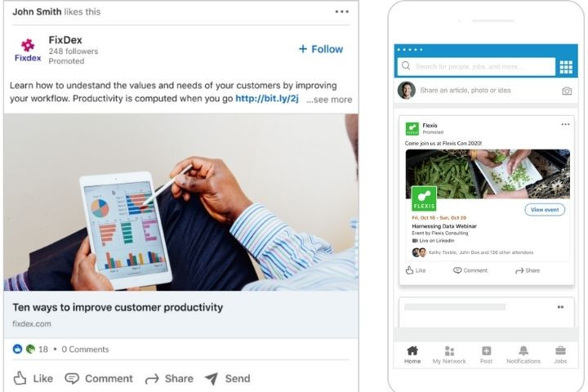The height and width of the screenshot is (392, 588).
Task: Switch to the My Network tab
Action: coord(449,354)
